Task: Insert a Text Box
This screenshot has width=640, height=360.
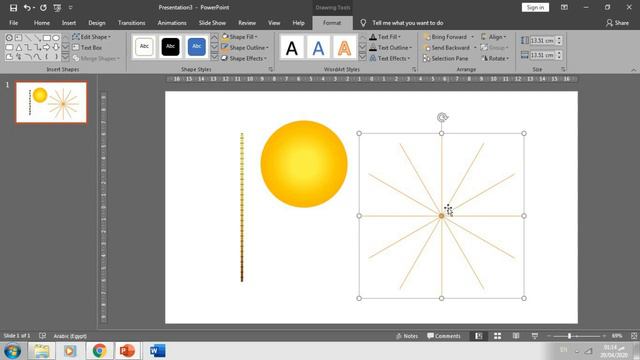Action: pos(87,47)
